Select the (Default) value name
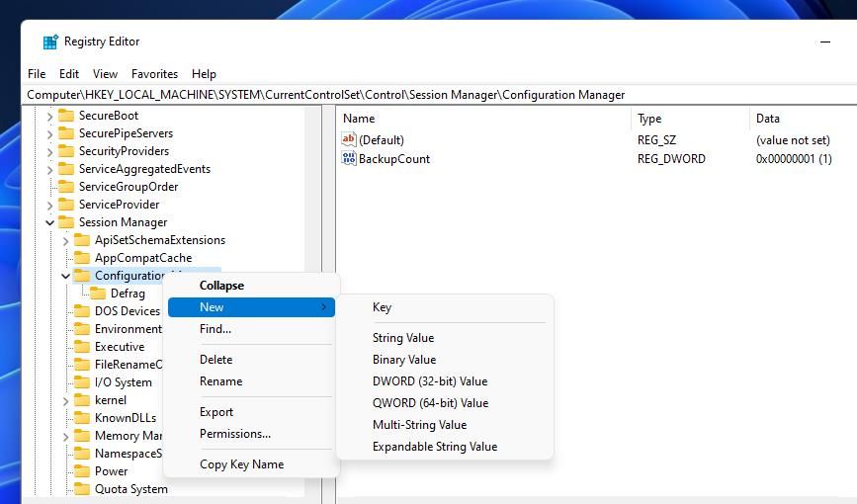 (x=382, y=140)
